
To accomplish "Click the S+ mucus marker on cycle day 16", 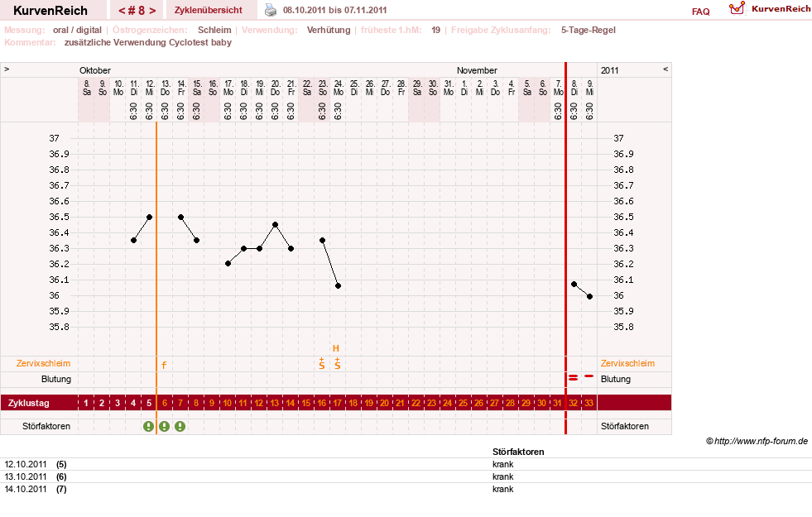I will [322, 364].
